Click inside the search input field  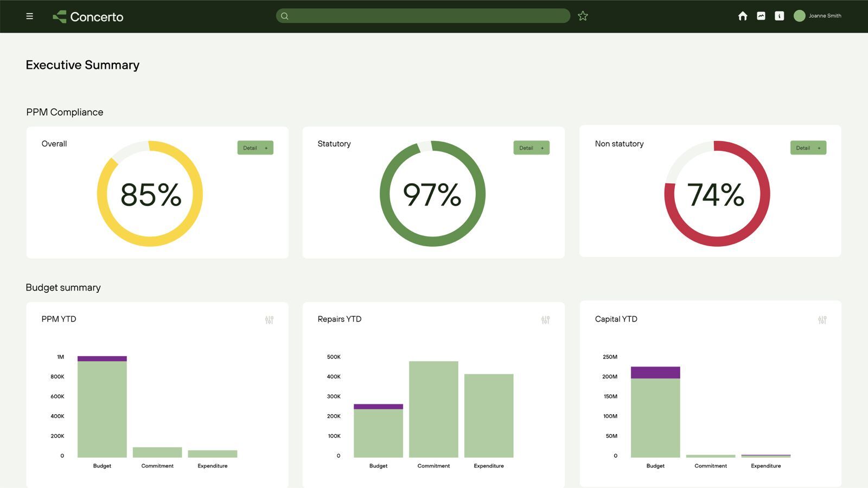coord(423,16)
